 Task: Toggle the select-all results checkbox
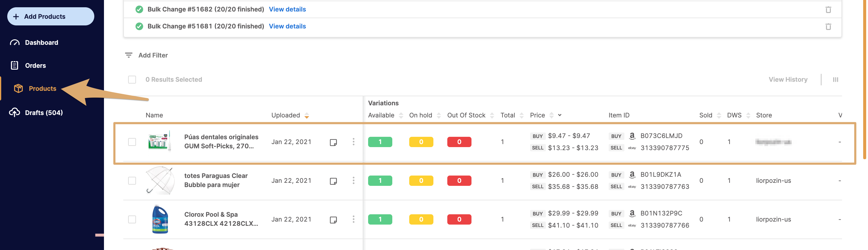(132, 79)
